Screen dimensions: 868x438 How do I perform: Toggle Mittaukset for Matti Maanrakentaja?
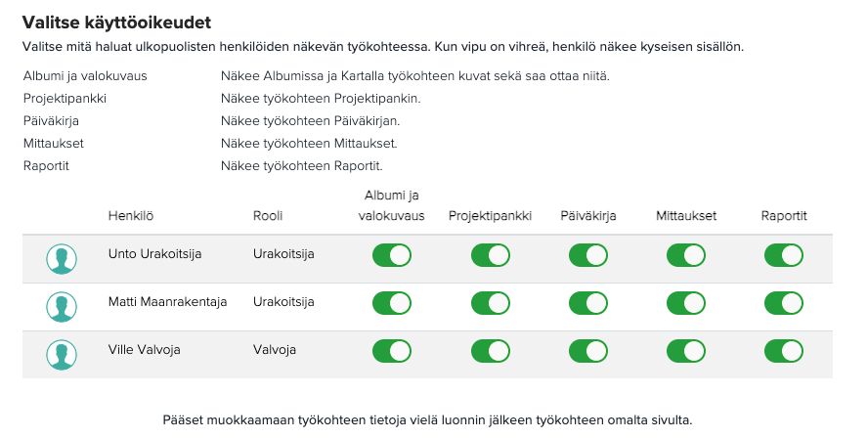coord(686,303)
